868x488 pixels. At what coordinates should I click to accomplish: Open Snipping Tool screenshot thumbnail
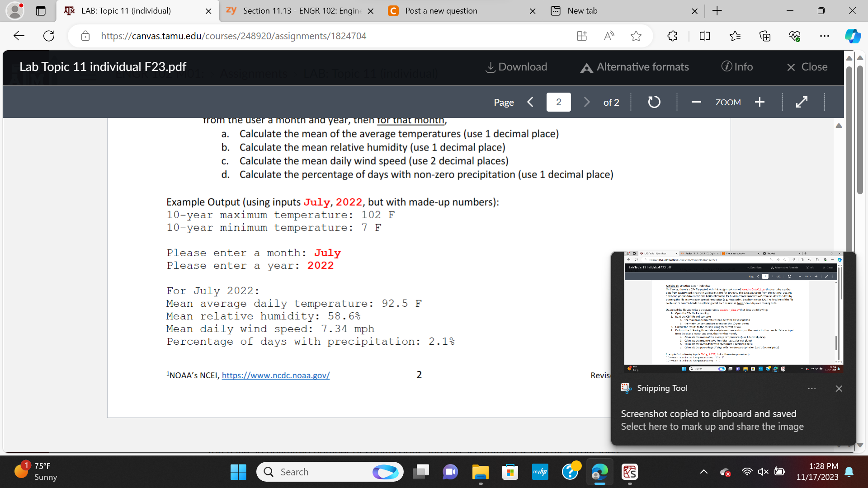(x=733, y=312)
